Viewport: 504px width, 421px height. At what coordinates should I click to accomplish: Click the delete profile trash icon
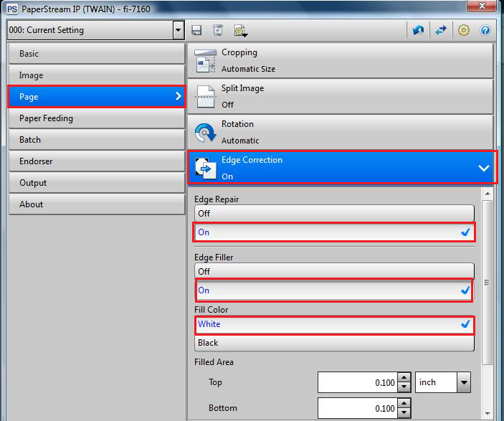coord(218,30)
